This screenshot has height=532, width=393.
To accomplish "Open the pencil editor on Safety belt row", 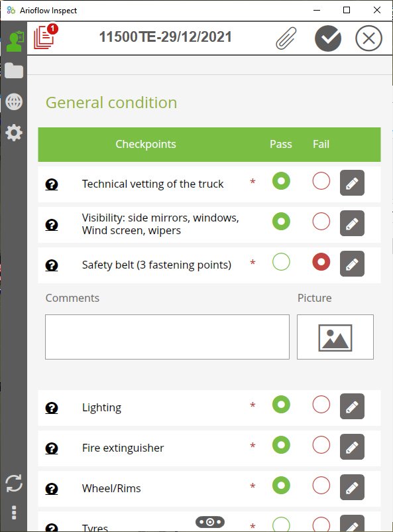I will click(x=352, y=263).
